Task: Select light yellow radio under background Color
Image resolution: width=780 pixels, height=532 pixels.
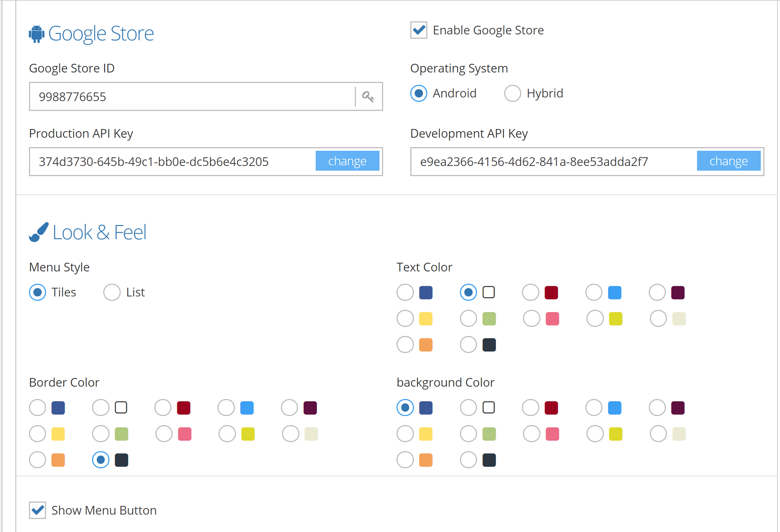Action: [x=405, y=434]
